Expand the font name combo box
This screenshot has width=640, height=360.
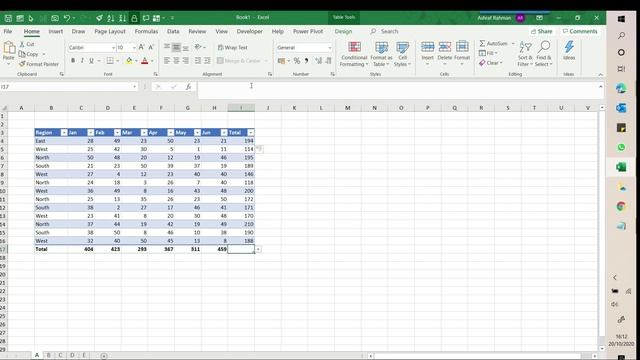113,48
